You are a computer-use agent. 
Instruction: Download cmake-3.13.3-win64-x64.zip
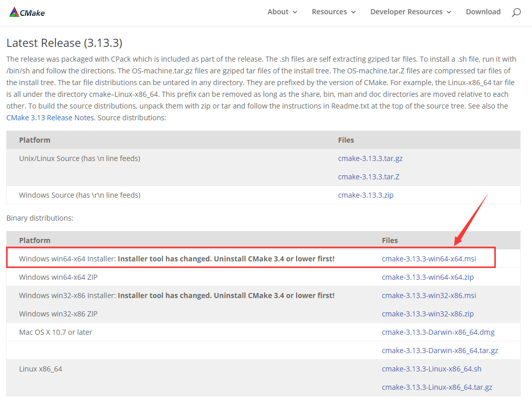click(428, 277)
